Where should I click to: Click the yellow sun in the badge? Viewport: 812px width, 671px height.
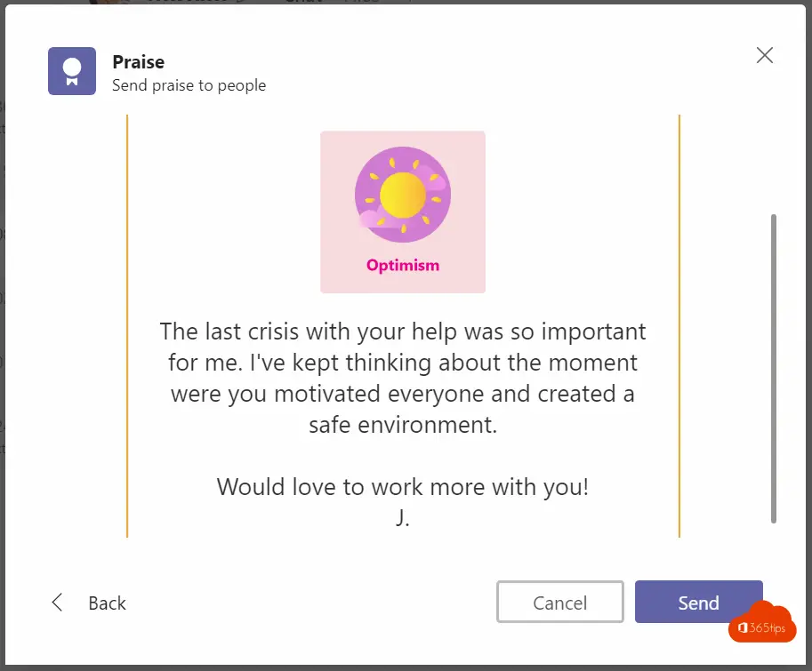pyautogui.click(x=403, y=195)
